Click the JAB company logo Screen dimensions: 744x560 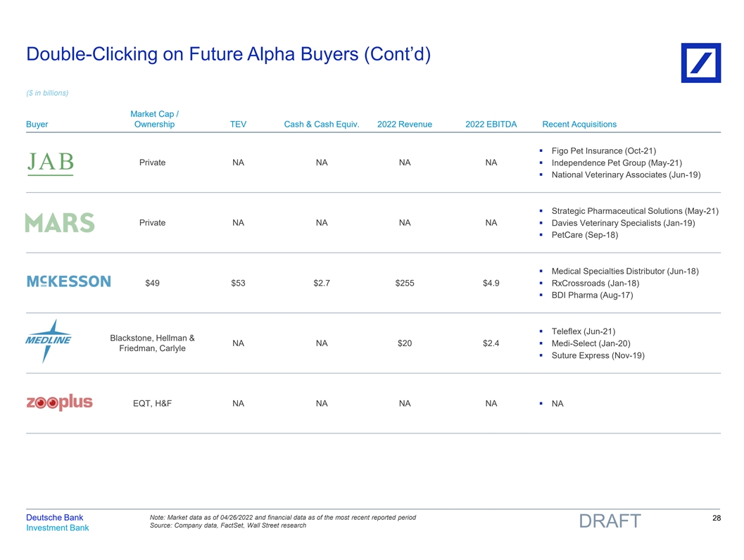[50, 163]
